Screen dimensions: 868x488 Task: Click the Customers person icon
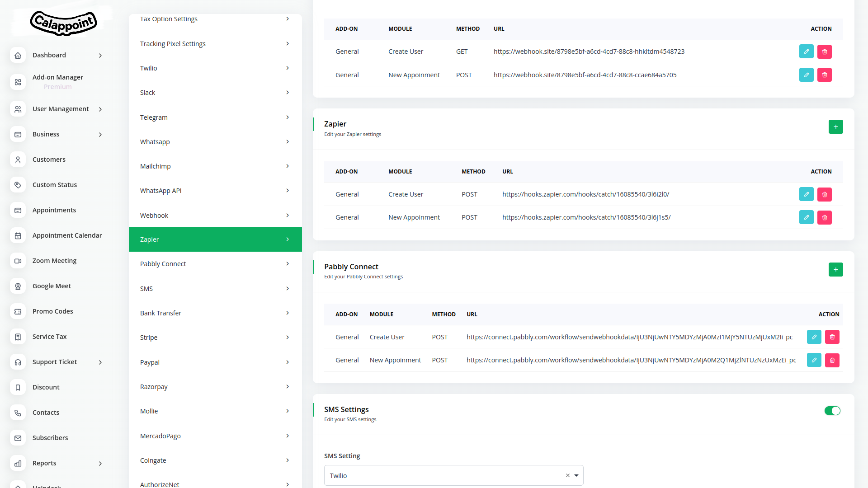(x=18, y=160)
